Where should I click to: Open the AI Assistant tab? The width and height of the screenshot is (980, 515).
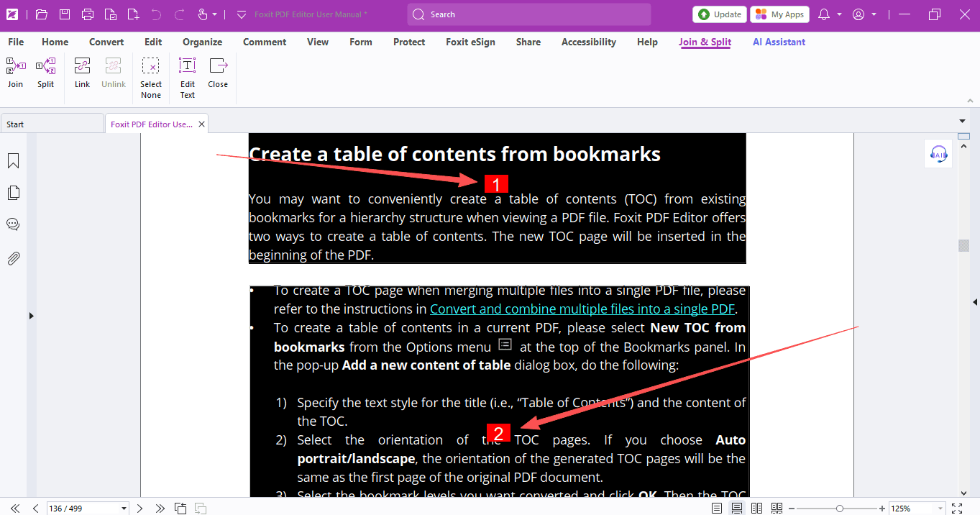(x=779, y=42)
